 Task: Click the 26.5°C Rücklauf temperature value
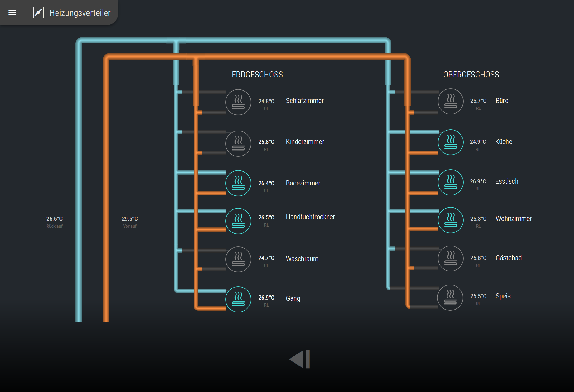(54, 219)
